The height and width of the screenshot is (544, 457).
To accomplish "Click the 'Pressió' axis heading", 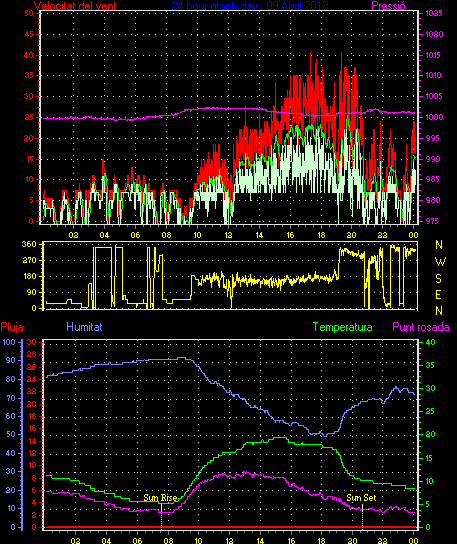I will (388, 6).
